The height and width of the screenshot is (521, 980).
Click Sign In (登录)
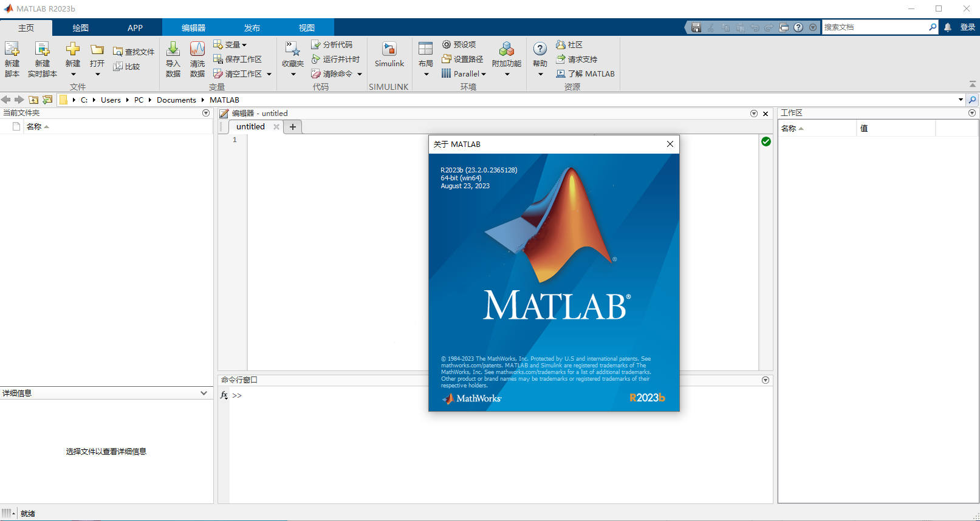[967, 27]
